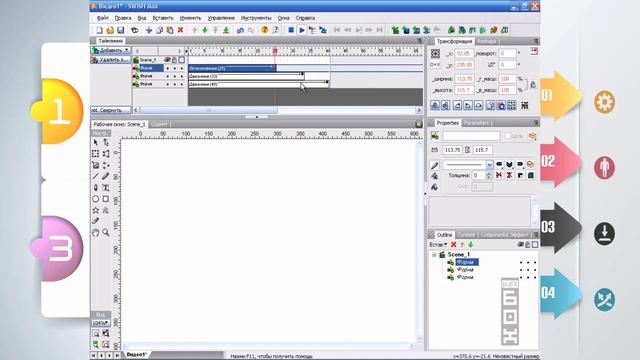The image size is (640, 360).
Task: Select the Pen bezier tool
Action: 96,188
